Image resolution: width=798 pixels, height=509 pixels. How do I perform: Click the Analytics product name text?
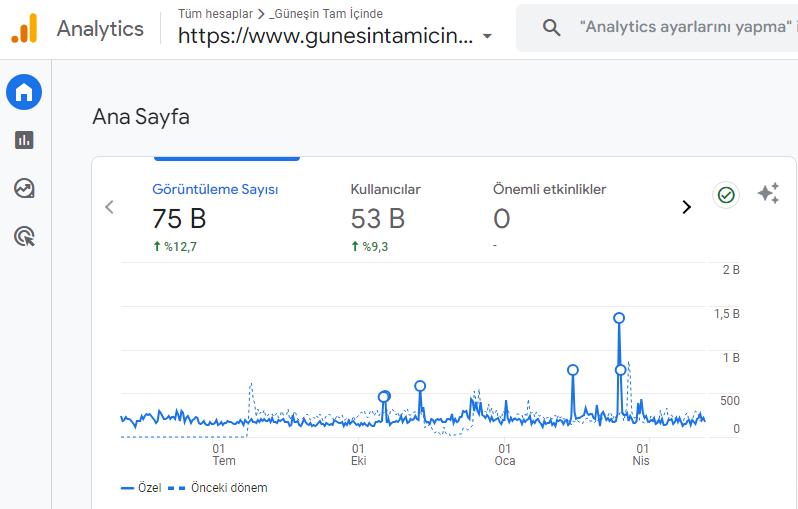[100, 29]
